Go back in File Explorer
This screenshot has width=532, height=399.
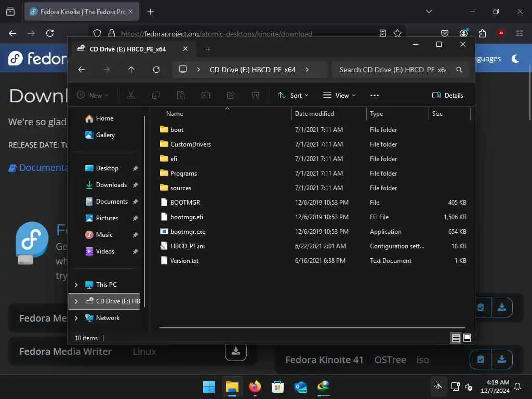(82, 70)
